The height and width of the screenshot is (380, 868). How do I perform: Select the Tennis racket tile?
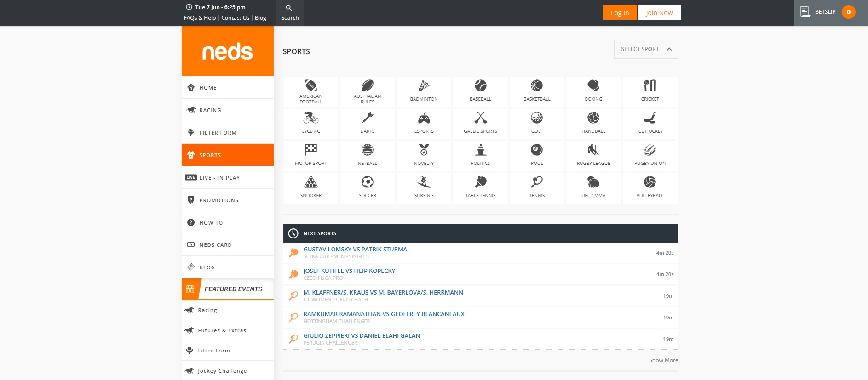537,188
